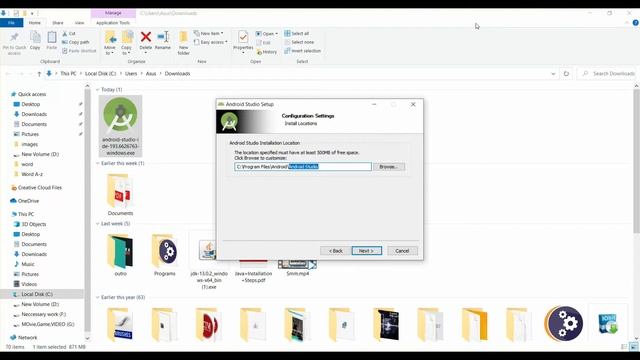Image resolution: width=640 pixels, height=360 pixels.
Task: Open the Copy to dropdown
Action: tap(127, 43)
